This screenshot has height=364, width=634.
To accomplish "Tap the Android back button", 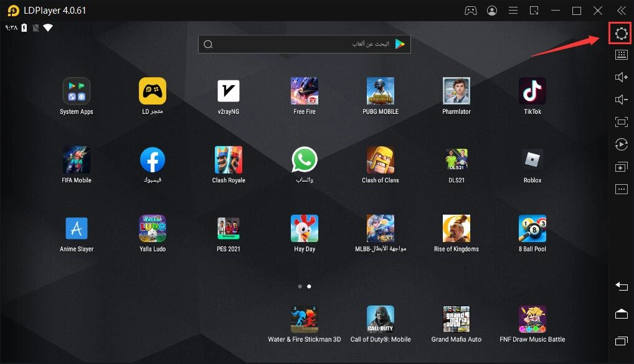I will pos(622,286).
